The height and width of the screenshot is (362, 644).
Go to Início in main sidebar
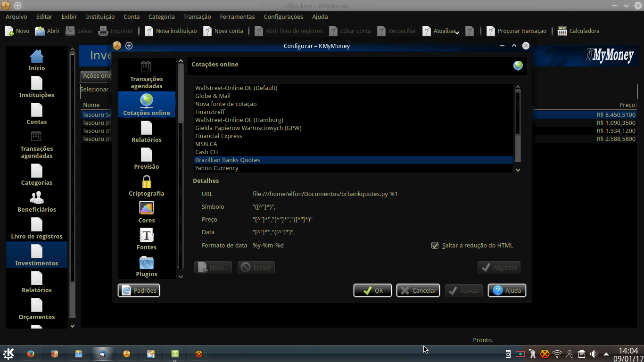click(37, 60)
